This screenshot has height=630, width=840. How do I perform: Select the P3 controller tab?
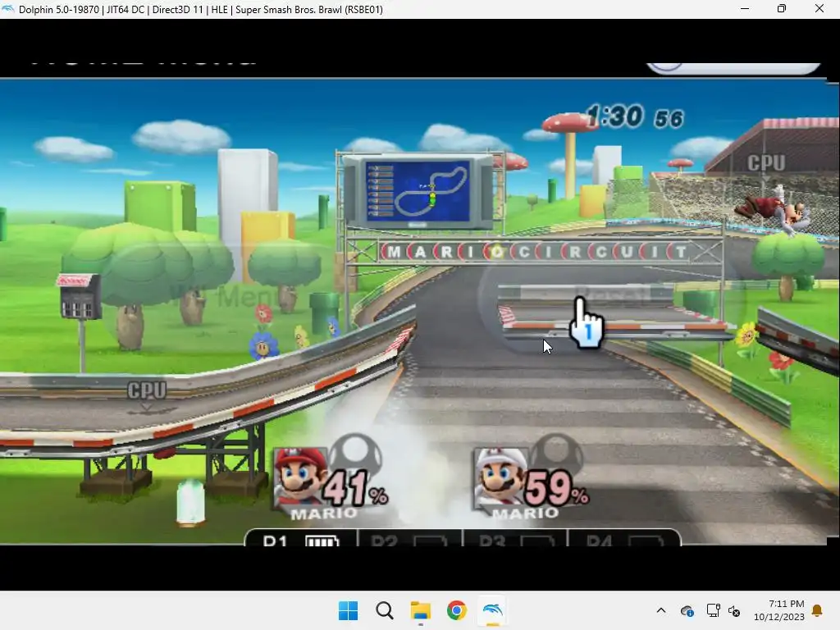[515, 539]
